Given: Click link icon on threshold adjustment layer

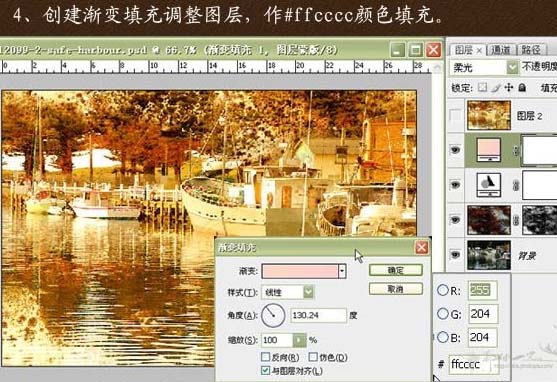Looking at the screenshot, I should tap(516, 185).
